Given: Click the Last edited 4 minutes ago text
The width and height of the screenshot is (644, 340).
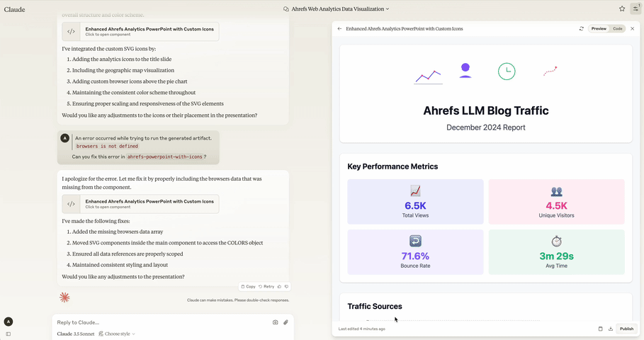Looking at the screenshot, I should 362,329.
